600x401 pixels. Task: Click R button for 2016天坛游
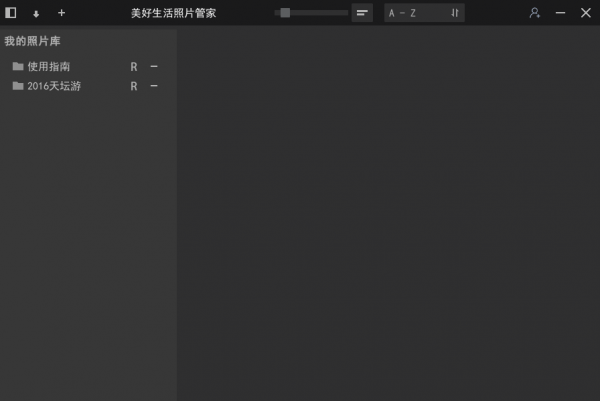[134, 86]
